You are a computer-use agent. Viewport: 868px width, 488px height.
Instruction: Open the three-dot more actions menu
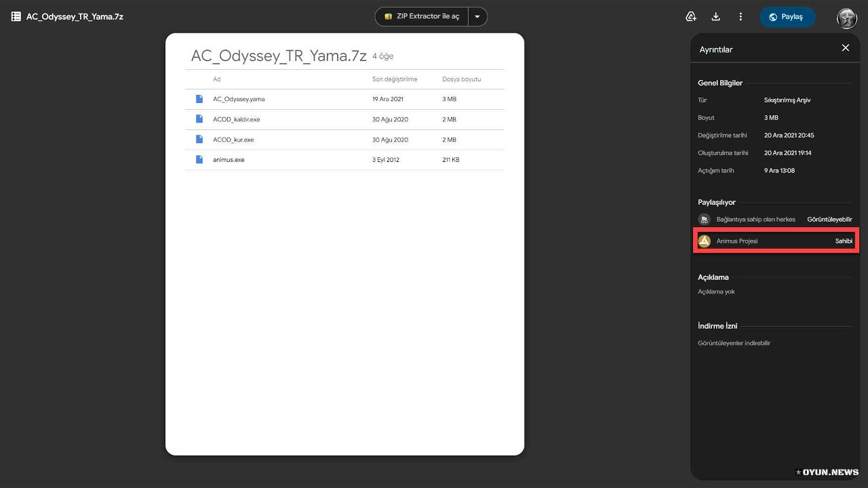741,16
